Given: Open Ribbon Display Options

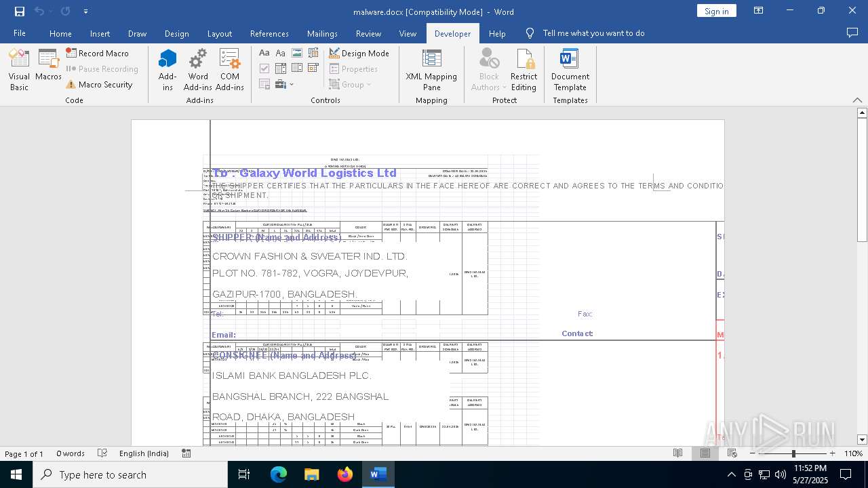Looking at the screenshot, I should [x=758, y=11].
